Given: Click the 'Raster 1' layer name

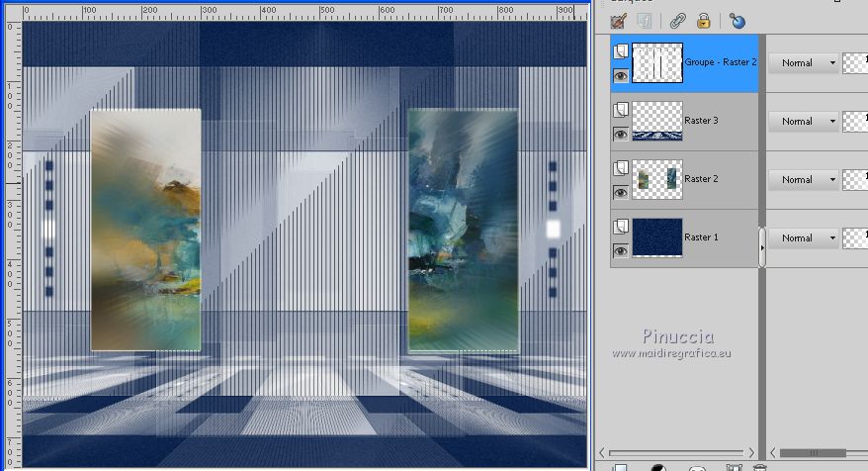Looking at the screenshot, I should coord(701,236).
